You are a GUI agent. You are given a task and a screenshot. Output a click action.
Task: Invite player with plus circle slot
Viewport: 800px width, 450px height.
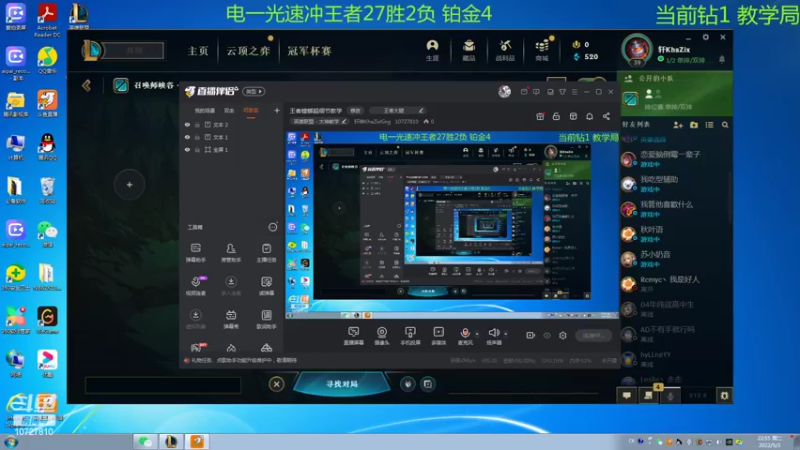click(x=130, y=185)
